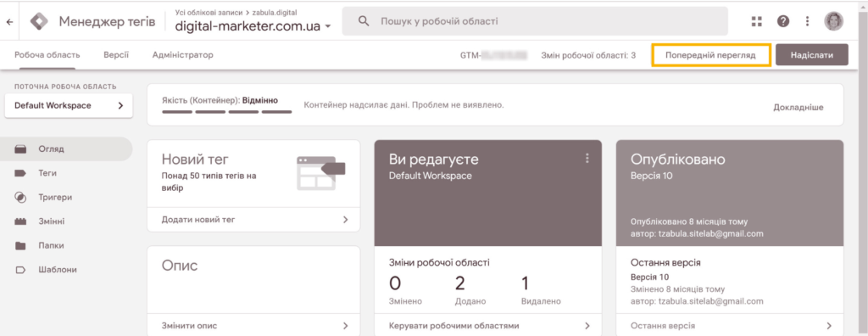The width and height of the screenshot is (868, 336).
Task: Switch to the Версії tab
Action: pyautogui.click(x=116, y=55)
